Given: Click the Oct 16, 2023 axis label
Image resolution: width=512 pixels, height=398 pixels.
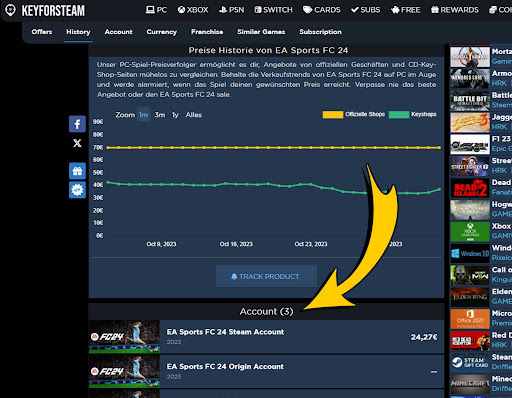Looking at the screenshot, I should pos(236,244).
